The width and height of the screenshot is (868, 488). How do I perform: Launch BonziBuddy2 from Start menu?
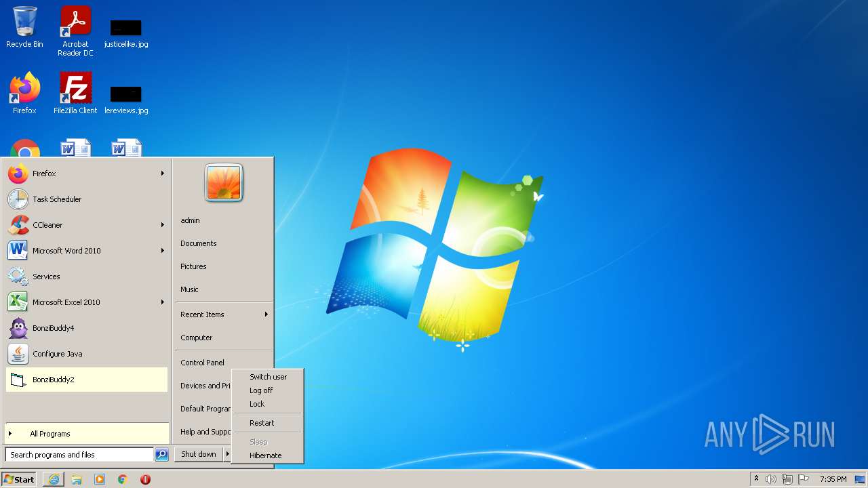pyautogui.click(x=87, y=380)
